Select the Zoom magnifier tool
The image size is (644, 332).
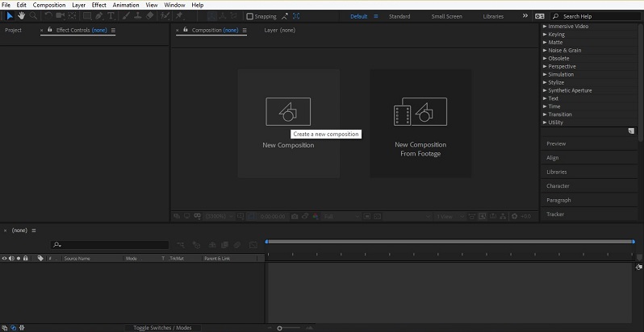[x=33, y=16]
